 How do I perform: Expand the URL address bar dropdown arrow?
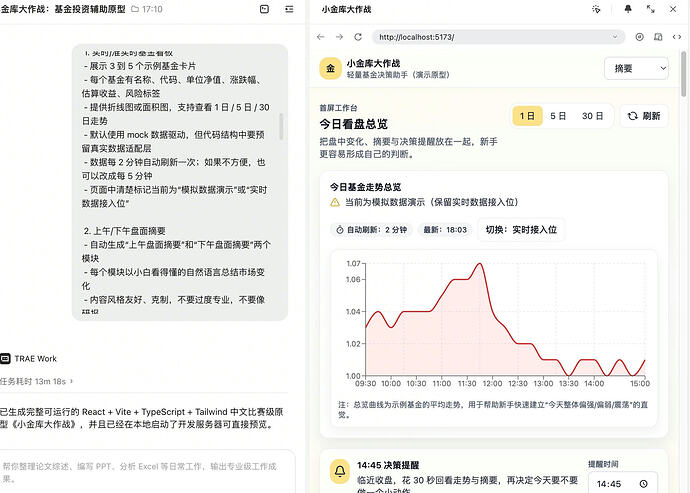(x=615, y=37)
